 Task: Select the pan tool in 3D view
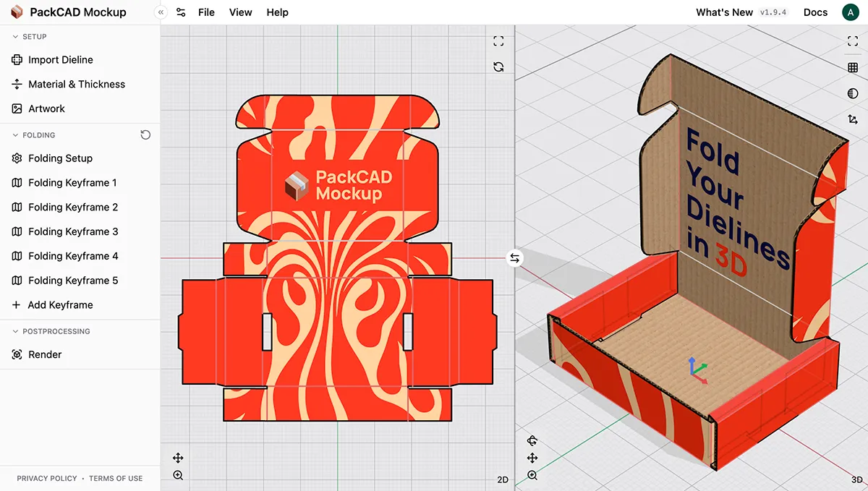click(x=532, y=458)
